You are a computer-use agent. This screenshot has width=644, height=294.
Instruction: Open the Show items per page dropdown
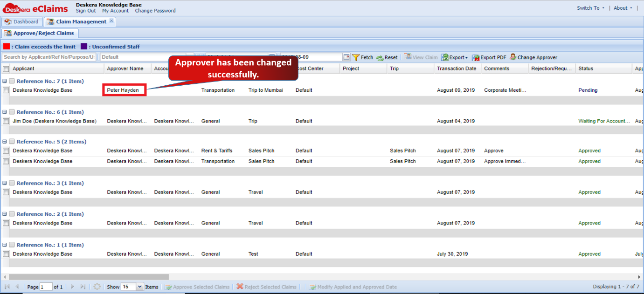click(x=139, y=287)
